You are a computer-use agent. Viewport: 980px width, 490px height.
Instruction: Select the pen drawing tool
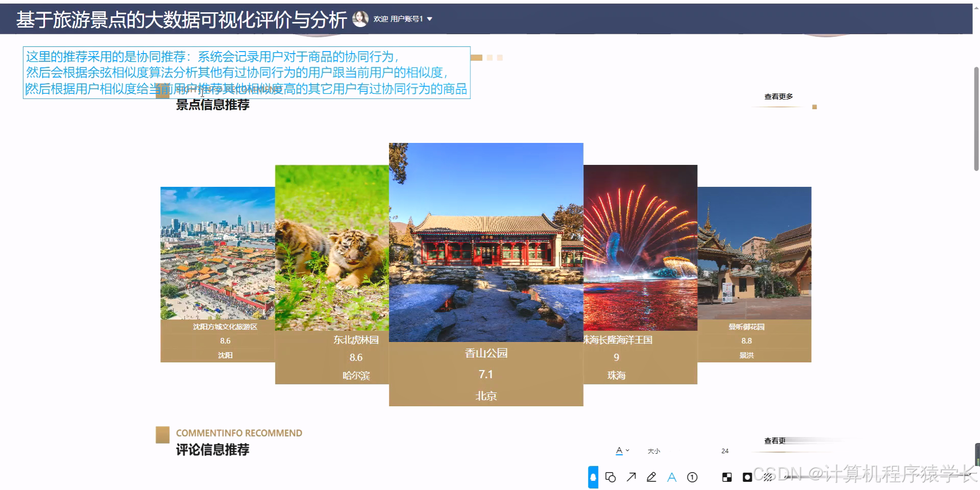point(651,477)
